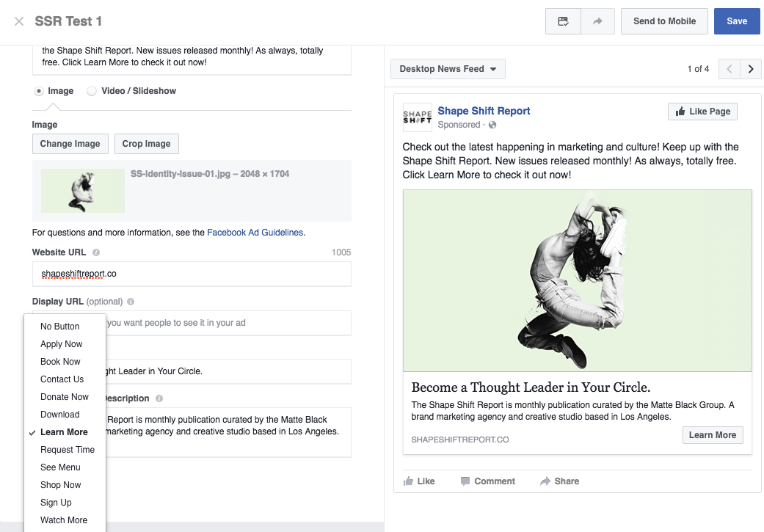Save the ad with Save button

[737, 21]
